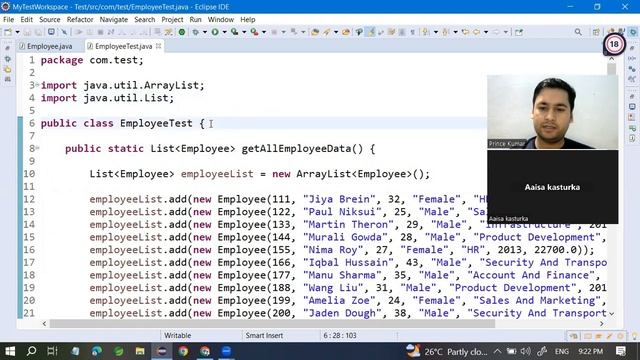
Task: Click the horizontal editor scrollbar
Action: pyautogui.click(x=272, y=323)
